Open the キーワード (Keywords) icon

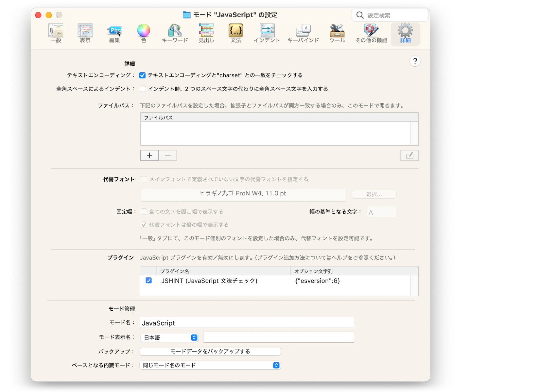tap(175, 33)
